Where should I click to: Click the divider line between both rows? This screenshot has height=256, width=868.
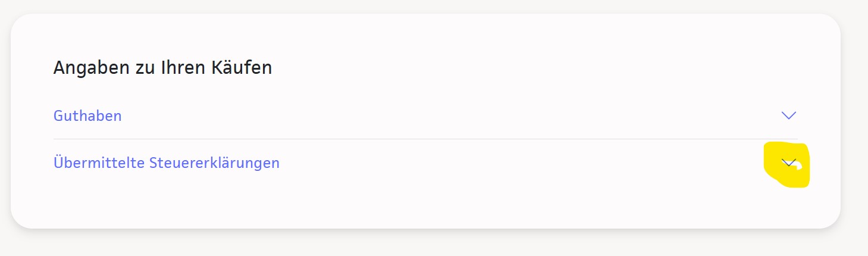(x=416, y=139)
